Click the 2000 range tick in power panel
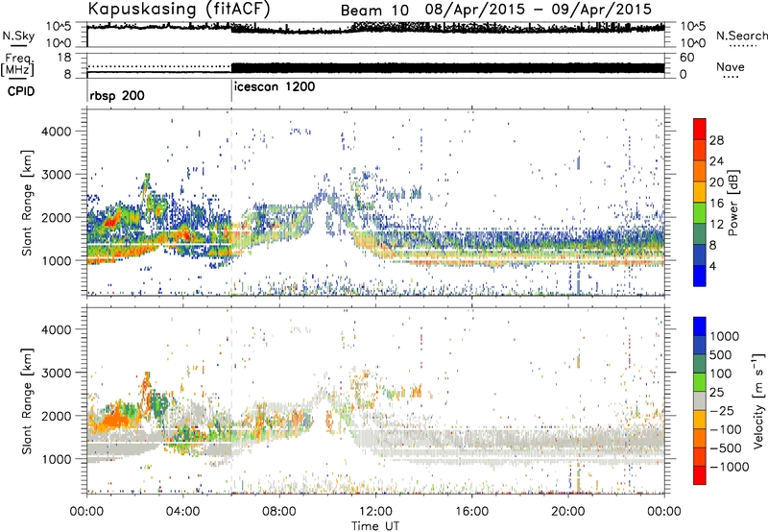Viewport: 768px width, 532px height. tap(57, 217)
